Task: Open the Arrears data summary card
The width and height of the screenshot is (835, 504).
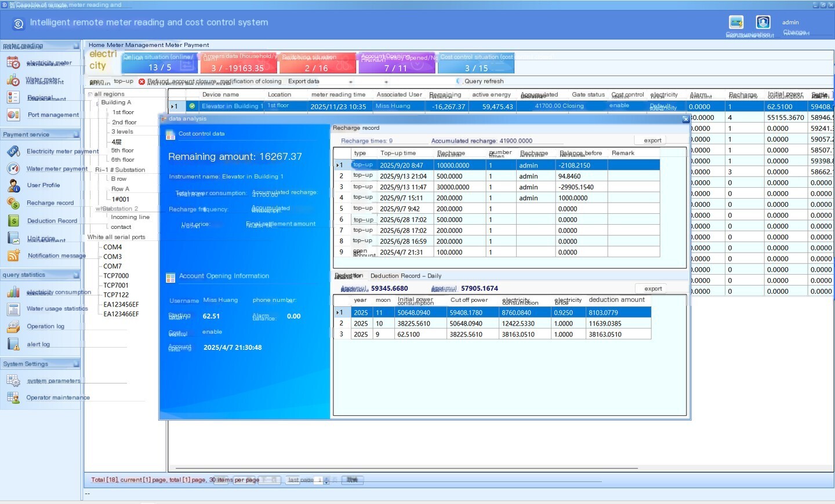Action: pyautogui.click(x=239, y=63)
